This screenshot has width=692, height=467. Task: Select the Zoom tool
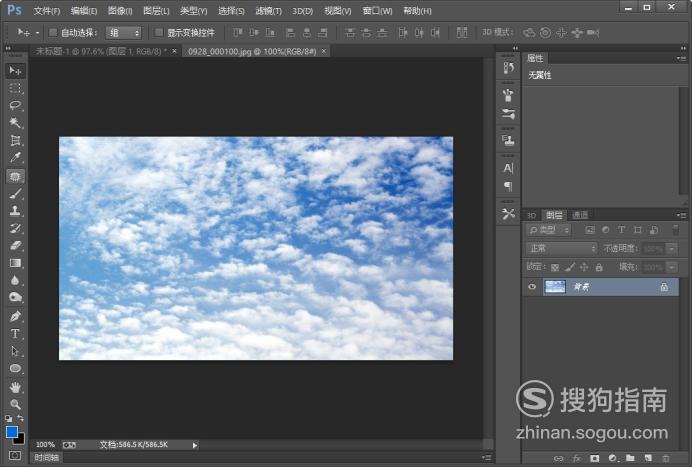tap(15, 404)
